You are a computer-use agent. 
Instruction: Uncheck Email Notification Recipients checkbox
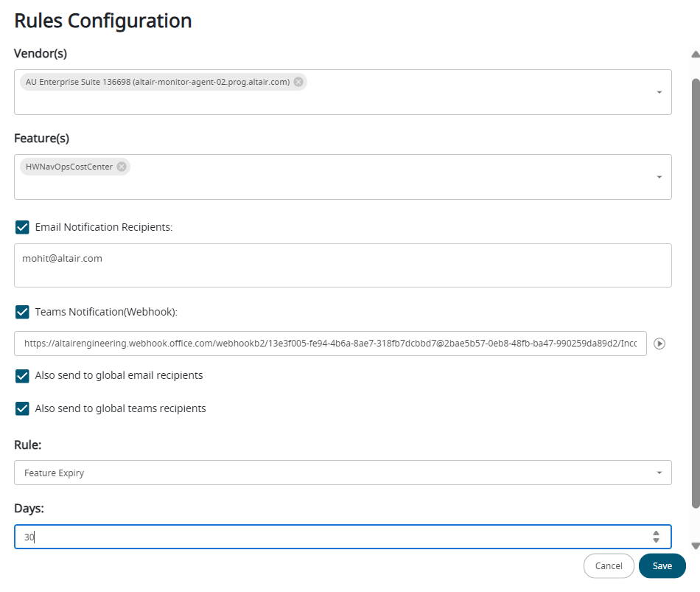tap(22, 227)
